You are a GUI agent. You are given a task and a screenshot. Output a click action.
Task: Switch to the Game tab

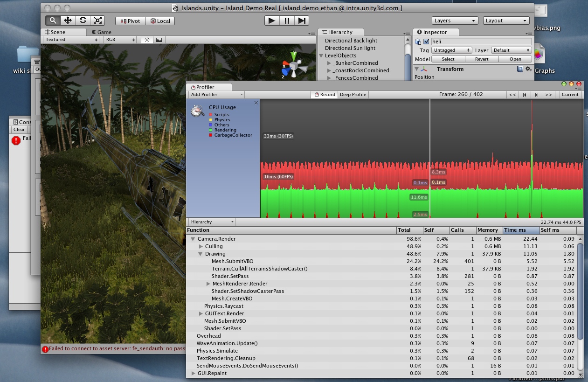(x=102, y=32)
